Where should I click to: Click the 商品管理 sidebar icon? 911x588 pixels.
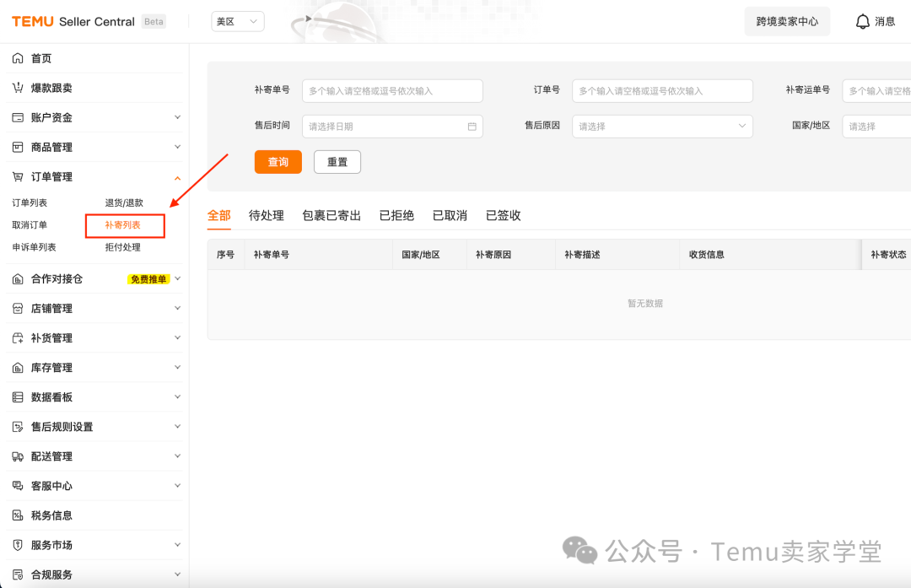(x=18, y=147)
